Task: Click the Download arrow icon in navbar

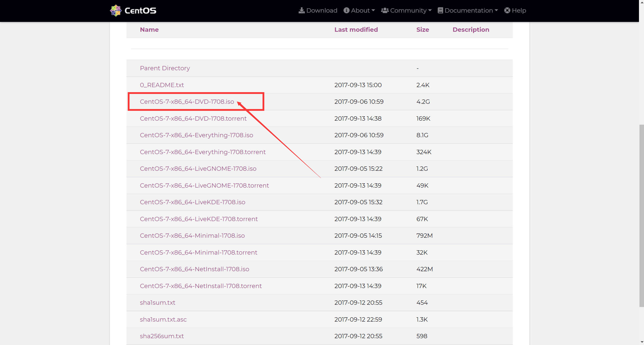Action: tap(301, 11)
